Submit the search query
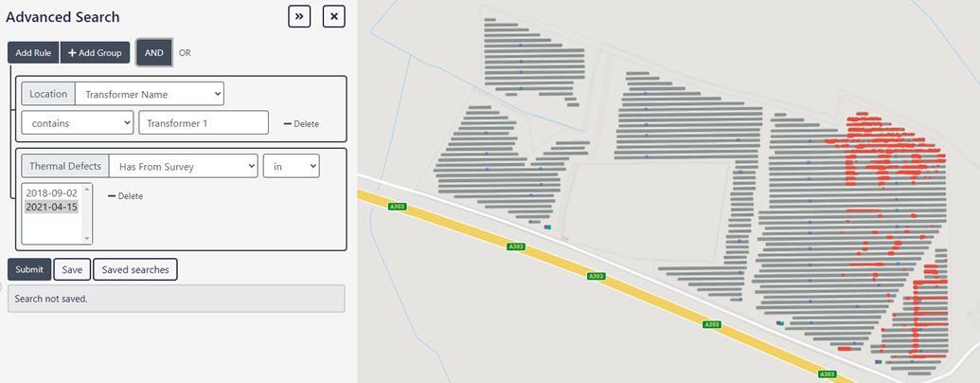The image size is (980, 383). pyautogui.click(x=29, y=270)
